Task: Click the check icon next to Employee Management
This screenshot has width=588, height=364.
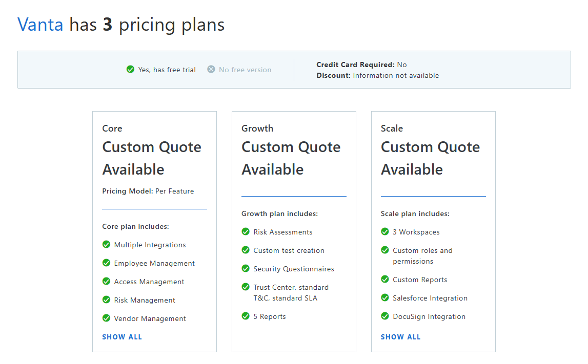Action: (106, 263)
